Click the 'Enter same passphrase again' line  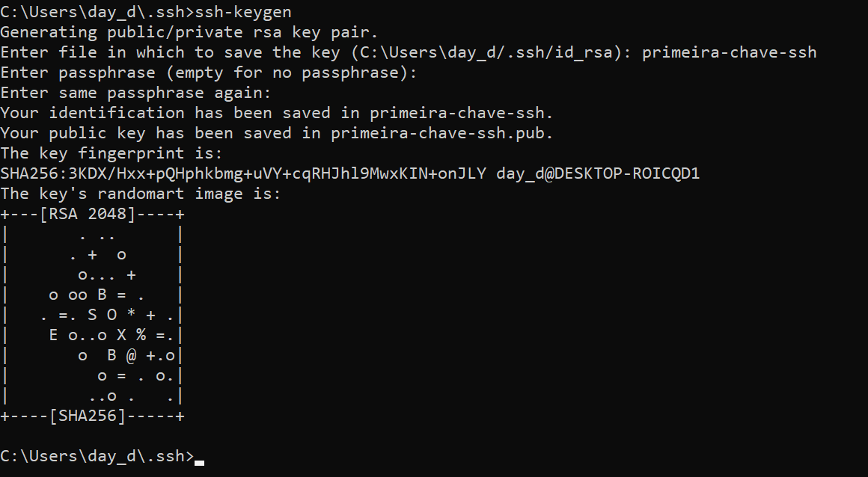pyautogui.click(x=135, y=93)
